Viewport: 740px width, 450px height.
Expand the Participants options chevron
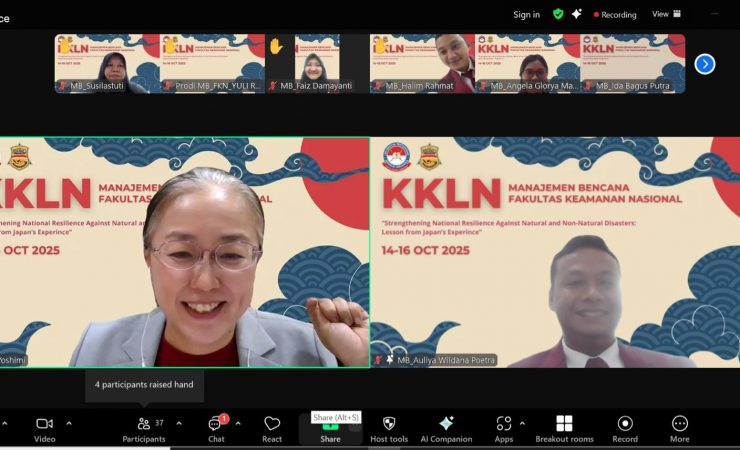pos(179,423)
